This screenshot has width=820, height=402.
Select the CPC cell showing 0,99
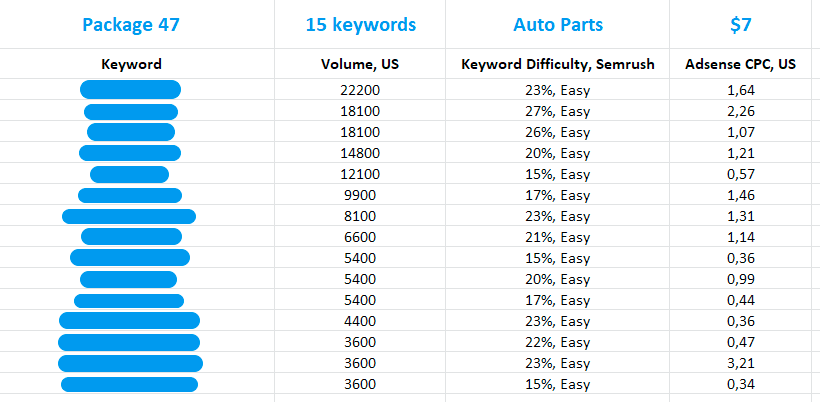(741, 279)
